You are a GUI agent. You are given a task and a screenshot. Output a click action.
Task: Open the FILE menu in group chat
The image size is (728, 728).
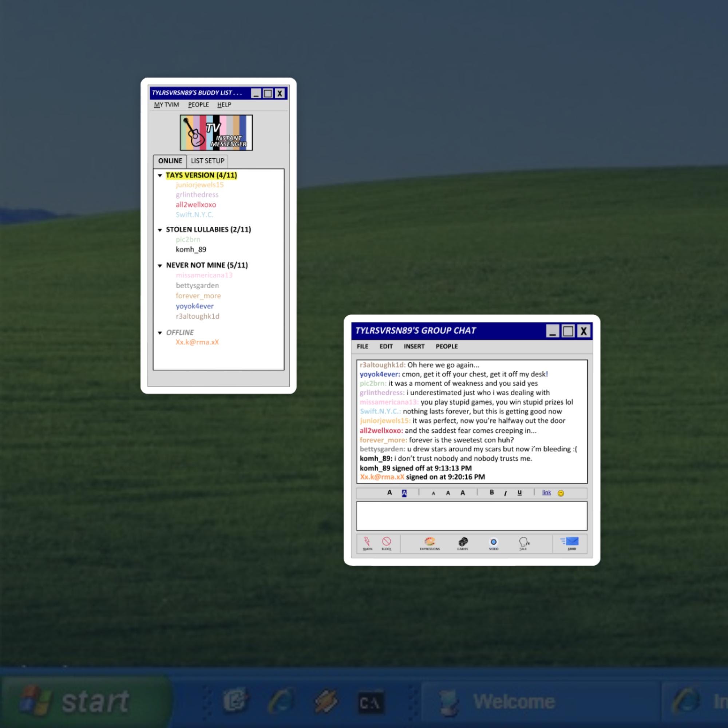(x=363, y=346)
